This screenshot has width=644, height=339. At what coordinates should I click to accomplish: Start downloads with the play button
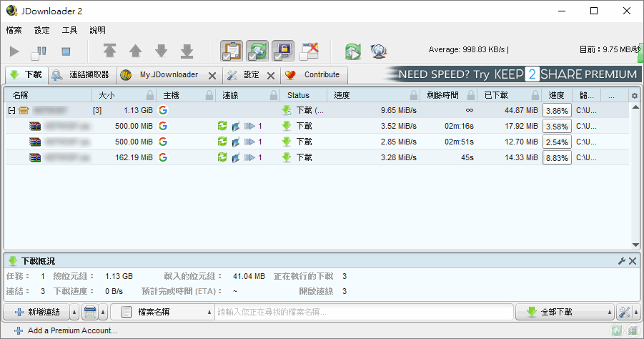14,51
